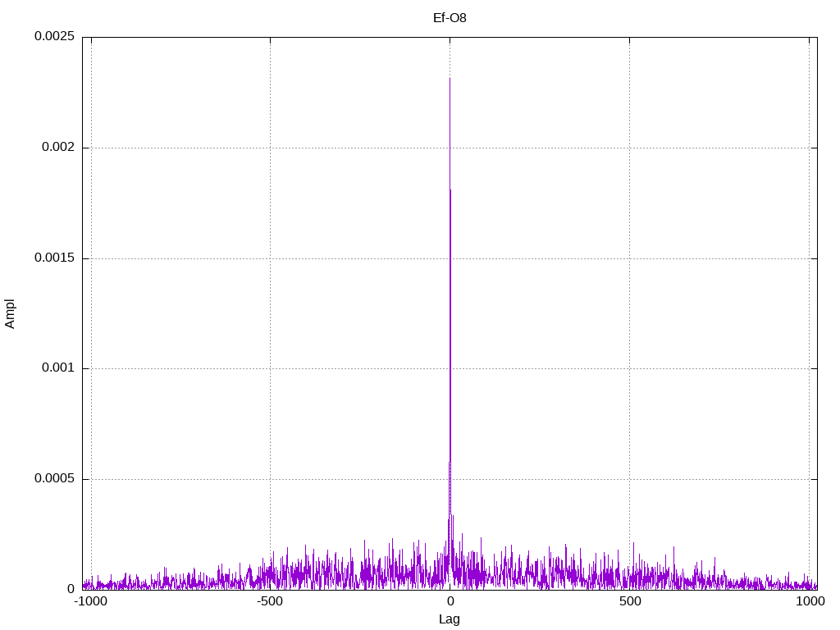Click the y-axis tick value 0.002
The height and width of the screenshot is (630, 840).
coord(58,148)
